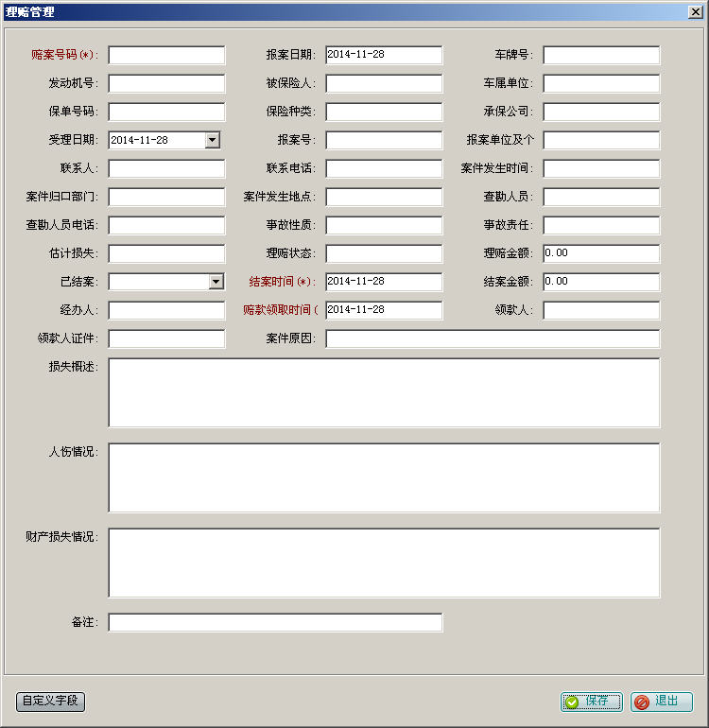This screenshot has height=728, width=709.
Task: Click the 领款人证件 input field
Action: 166,338
